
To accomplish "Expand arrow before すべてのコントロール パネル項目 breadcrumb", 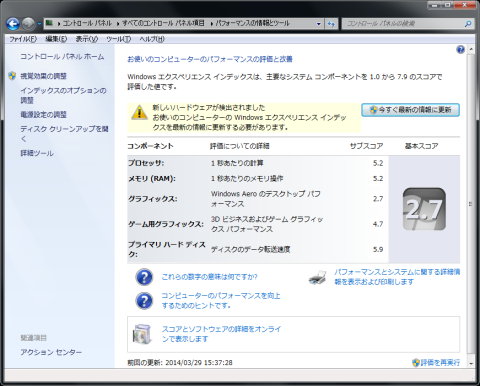I will point(118,24).
